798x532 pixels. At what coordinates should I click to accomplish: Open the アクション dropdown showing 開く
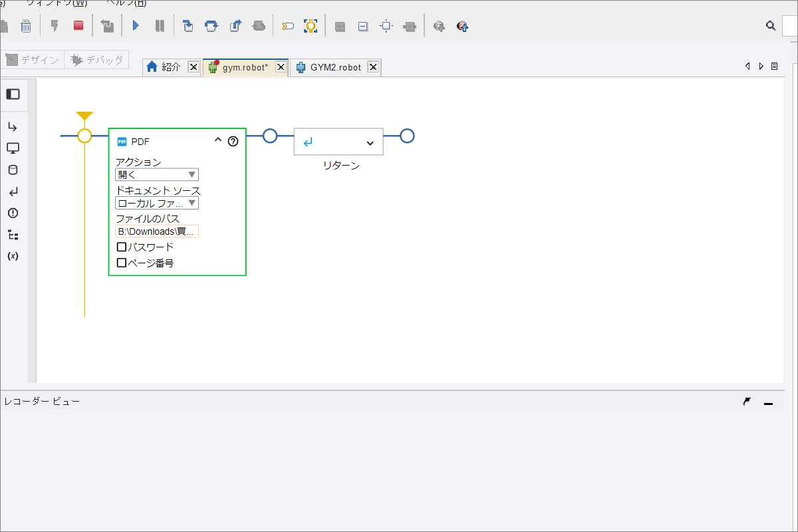click(x=157, y=175)
